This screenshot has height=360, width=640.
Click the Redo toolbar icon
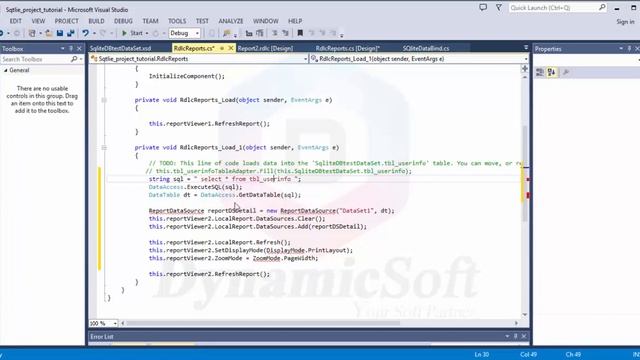point(103,33)
